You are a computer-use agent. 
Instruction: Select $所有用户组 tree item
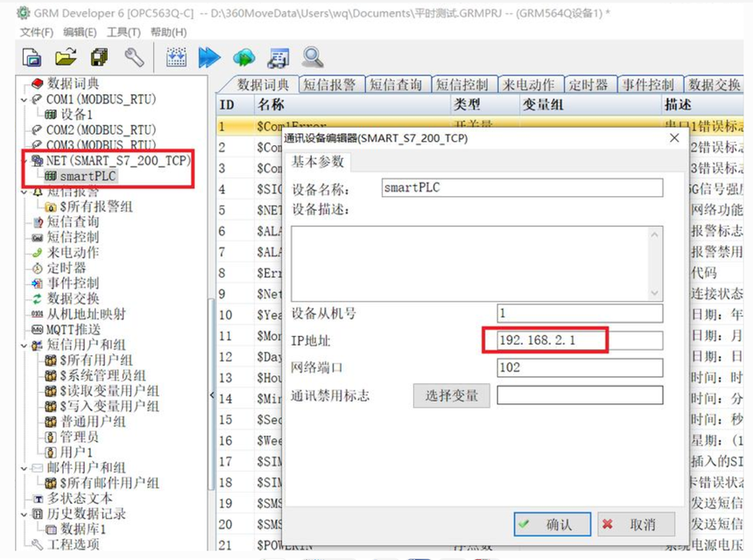click(96, 360)
